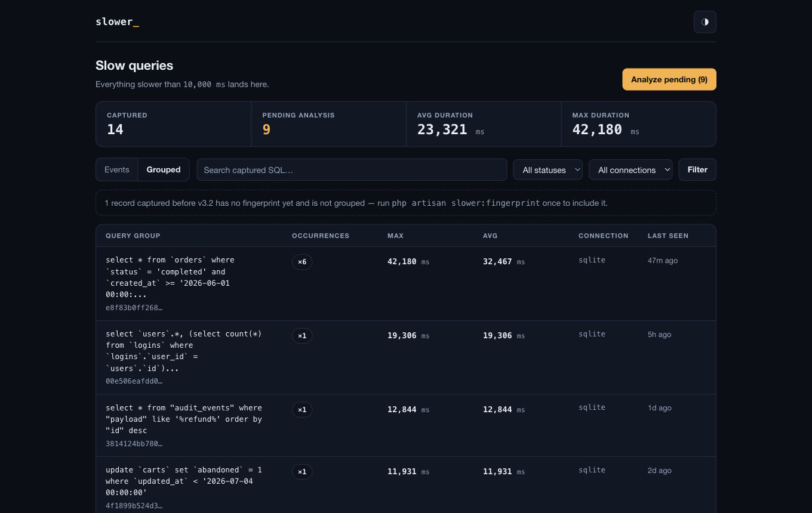This screenshot has height=513, width=812.
Task: Click the 47m ago last seen value
Action: pyautogui.click(x=663, y=261)
